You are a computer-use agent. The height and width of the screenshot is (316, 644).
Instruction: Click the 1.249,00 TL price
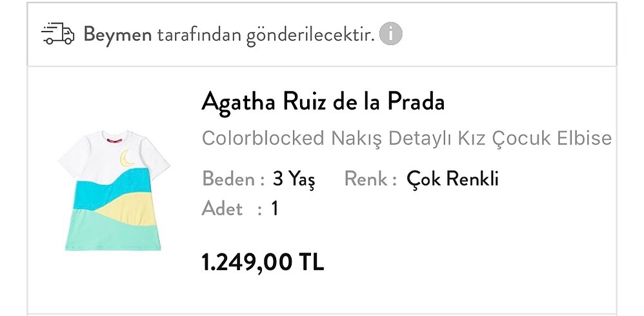[263, 262]
